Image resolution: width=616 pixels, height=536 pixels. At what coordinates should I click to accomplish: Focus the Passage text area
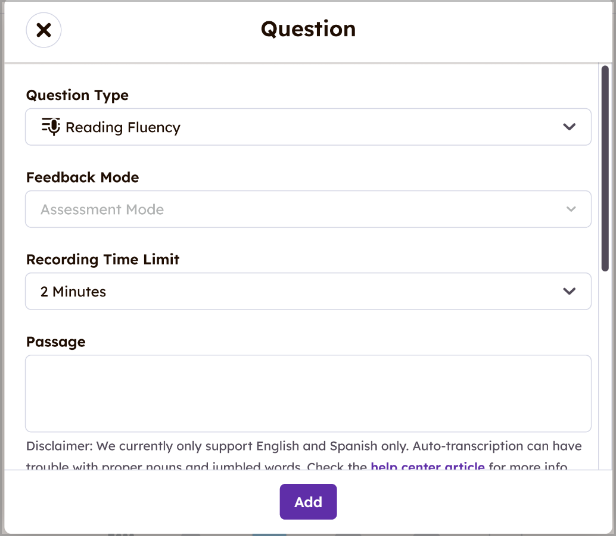point(308,393)
